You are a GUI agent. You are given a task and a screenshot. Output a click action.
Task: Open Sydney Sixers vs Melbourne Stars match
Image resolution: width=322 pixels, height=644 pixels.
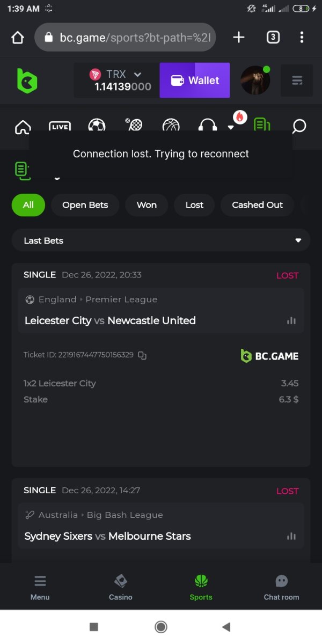pos(107,536)
